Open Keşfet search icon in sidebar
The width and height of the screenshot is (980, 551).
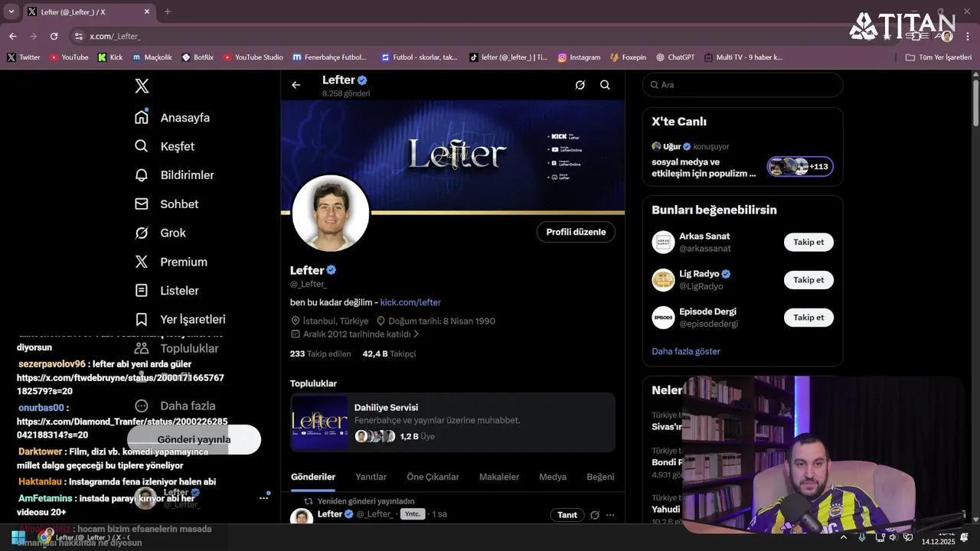[x=142, y=146]
